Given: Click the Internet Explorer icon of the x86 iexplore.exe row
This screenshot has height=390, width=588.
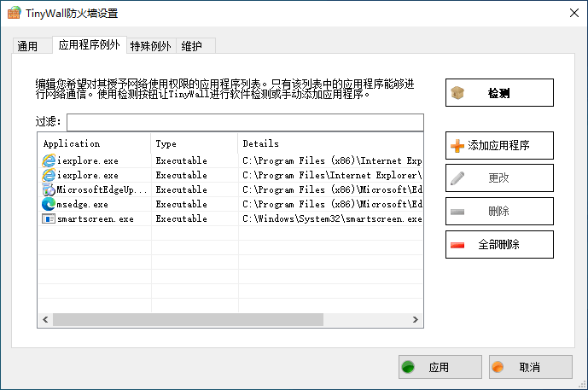Looking at the screenshot, I should click(x=49, y=161).
